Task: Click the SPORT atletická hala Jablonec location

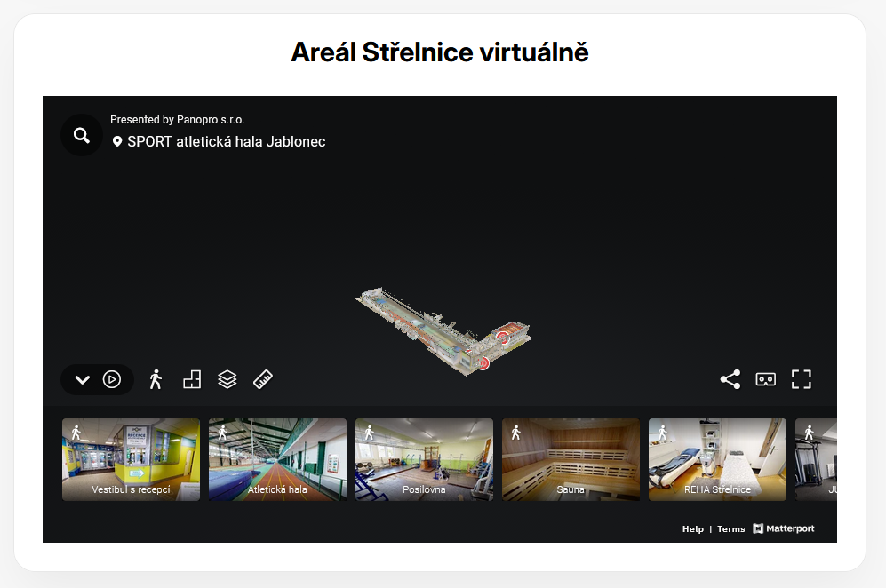Action: pos(226,142)
